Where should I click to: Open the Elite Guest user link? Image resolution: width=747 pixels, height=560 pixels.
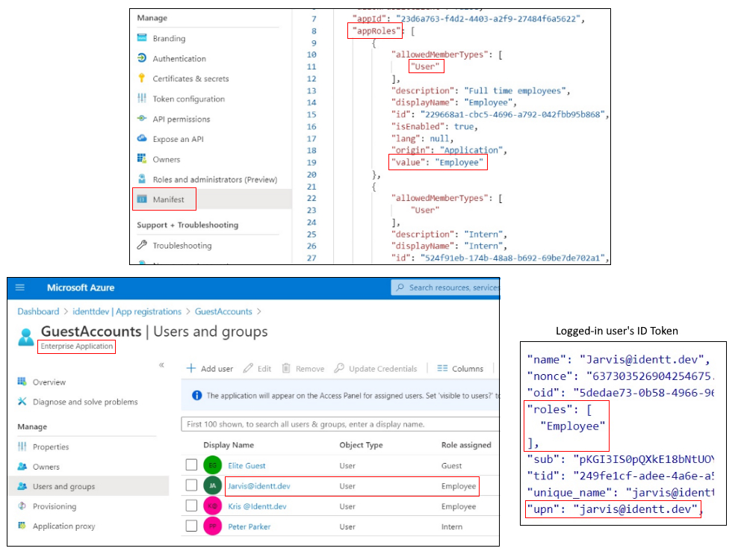[247, 466]
